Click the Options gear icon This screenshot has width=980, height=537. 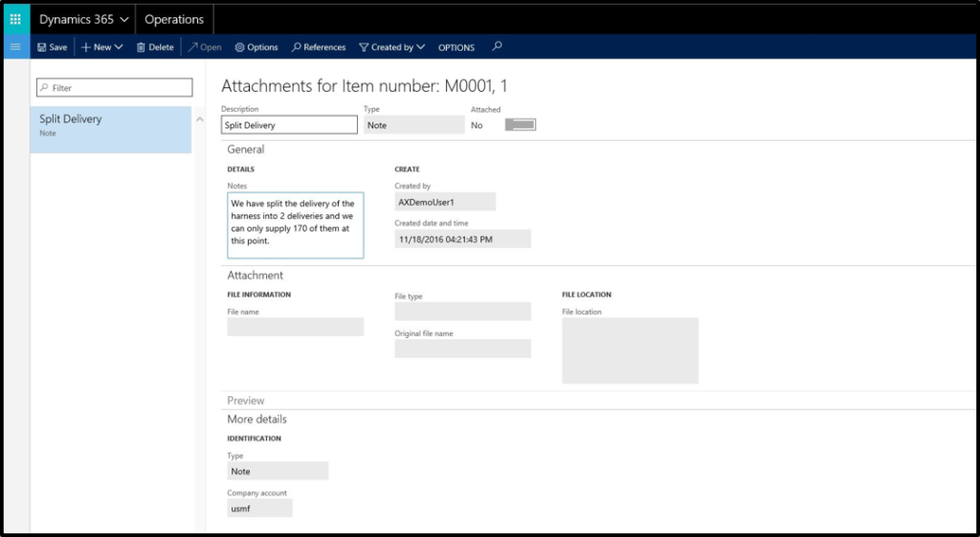pyautogui.click(x=240, y=47)
